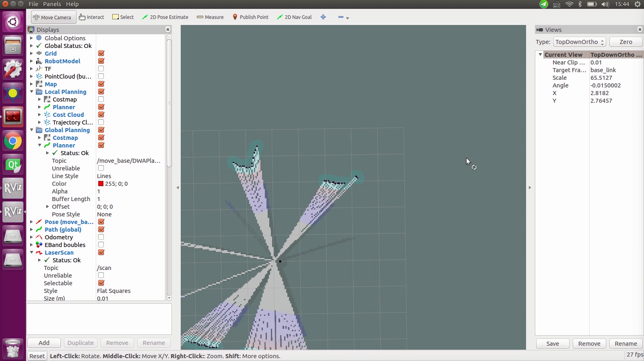The height and width of the screenshot is (361, 644).
Task: Click the Add display button
Action: point(44,343)
